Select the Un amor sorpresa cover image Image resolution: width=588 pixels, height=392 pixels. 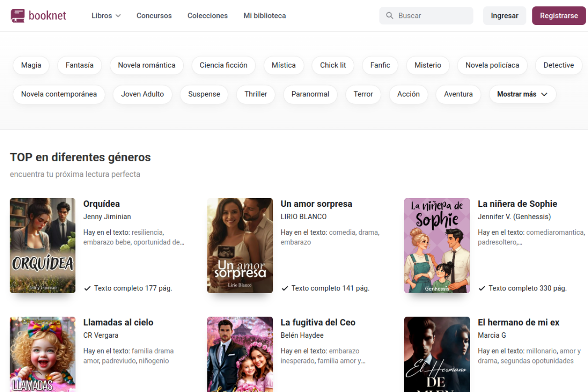240,245
